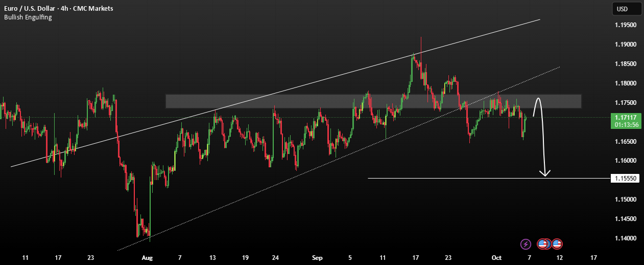Viewport: 644px width, 265px height.
Task: Select the white downward arrow head drawing
Action: 545,173
